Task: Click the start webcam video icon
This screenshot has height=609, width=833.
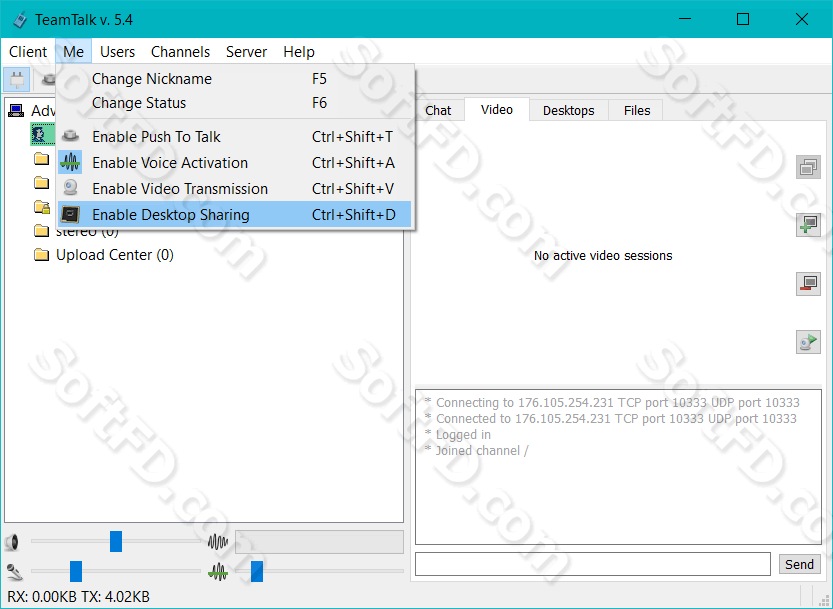Action: pyautogui.click(x=808, y=342)
